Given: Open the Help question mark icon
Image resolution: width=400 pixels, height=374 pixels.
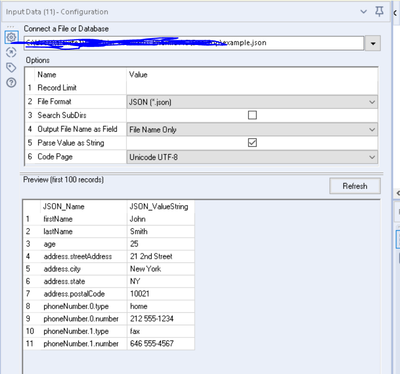Looking at the screenshot, I should (x=11, y=82).
